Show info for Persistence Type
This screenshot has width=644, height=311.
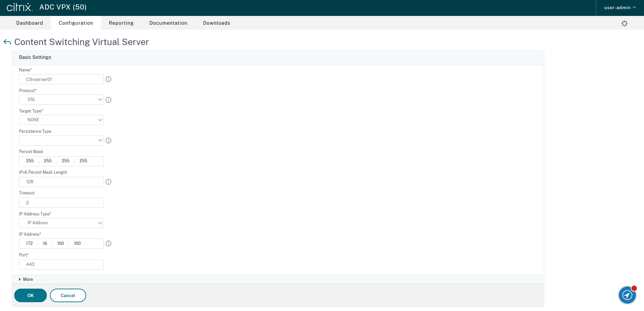coord(109,141)
